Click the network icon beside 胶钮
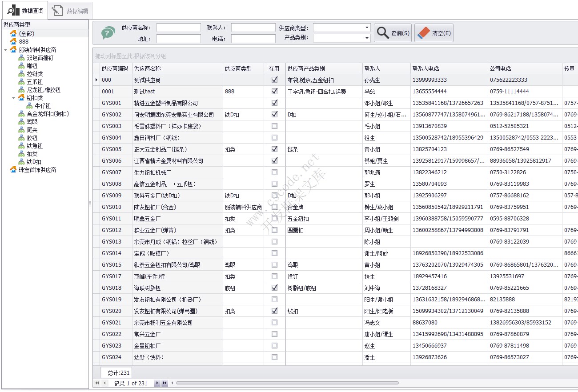The width and height of the screenshot is (578, 392). (21, 138)
